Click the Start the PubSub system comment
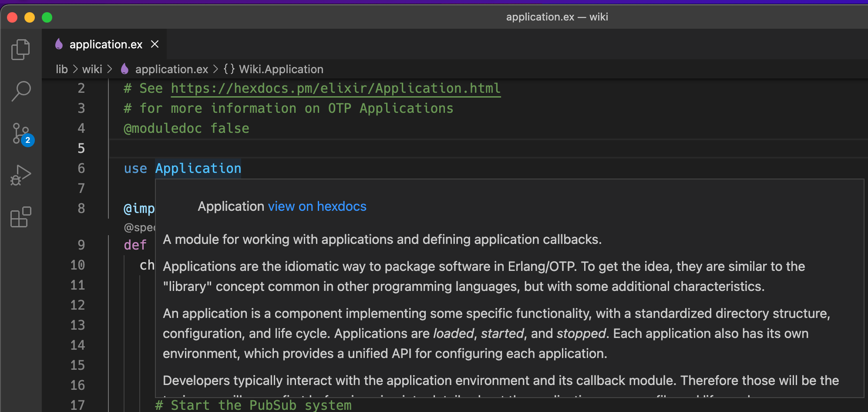868x412 pixels. 252,405
